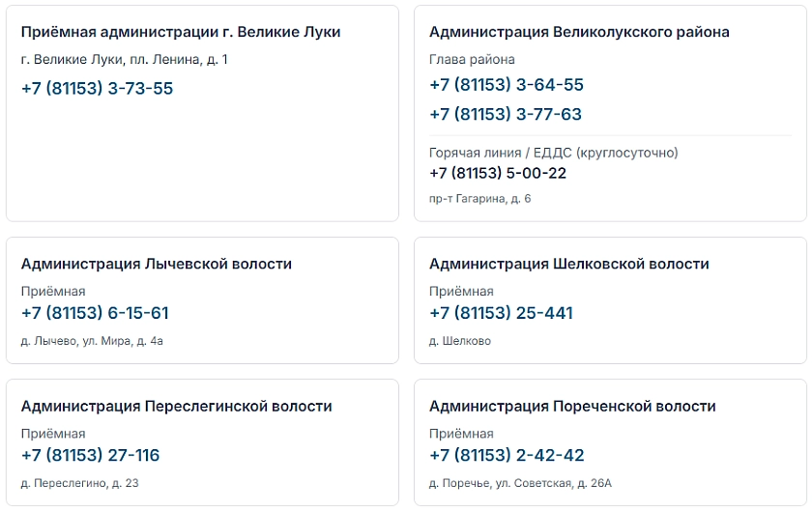812x511 pixels.
Task: Call Пореченская волость number 2-42-42
Action: [507, 456]
